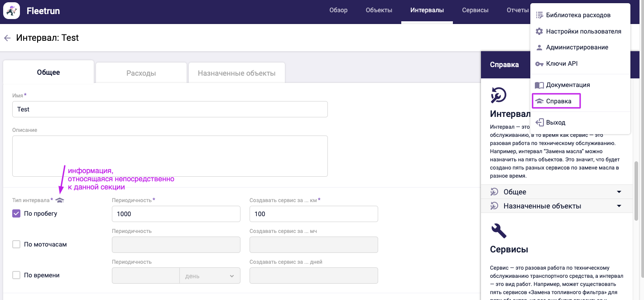The width and height of the screenshot is (644, 300).
Task: Click the Настройки пользователя gear icon
Action: [539, 31]
